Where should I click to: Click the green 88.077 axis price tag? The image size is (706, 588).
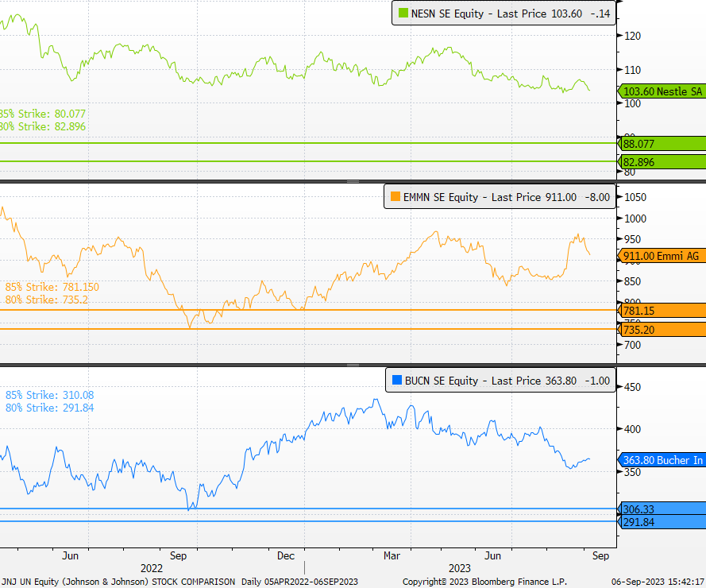(x=662, y=144)
